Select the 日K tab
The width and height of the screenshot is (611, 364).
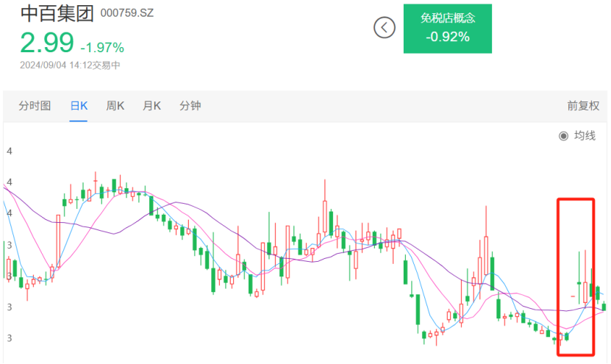79,106
